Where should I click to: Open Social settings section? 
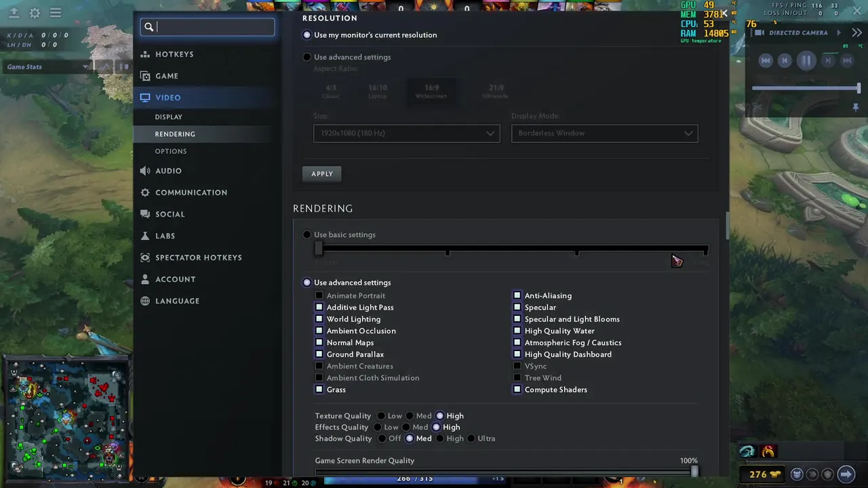pyautogui.click(x=170, y=214)
